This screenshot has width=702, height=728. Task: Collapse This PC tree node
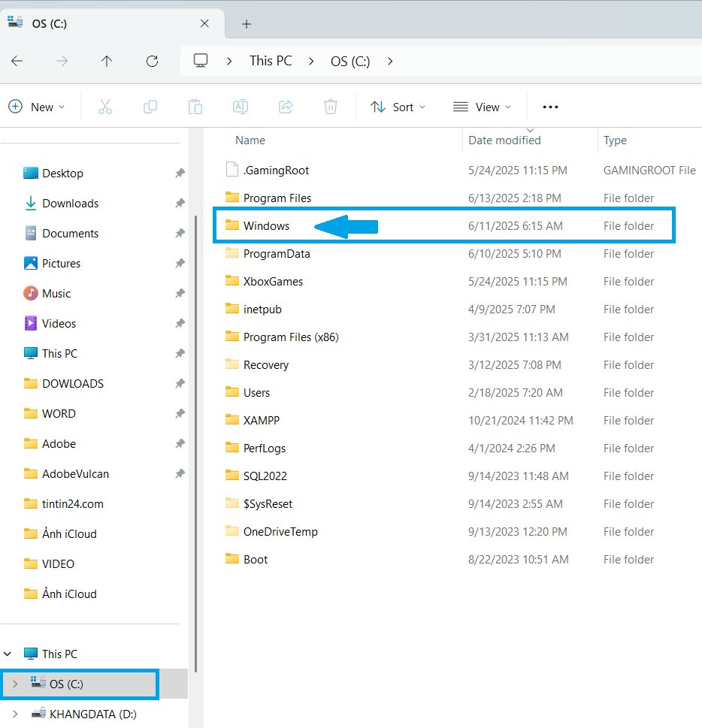[8, 654]
